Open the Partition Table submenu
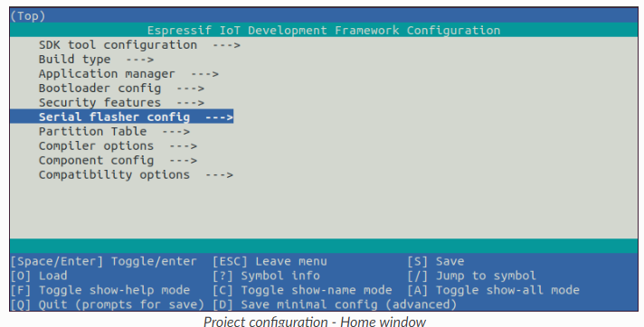Screen dimensions: 644x327 click(x=114, y=131)
